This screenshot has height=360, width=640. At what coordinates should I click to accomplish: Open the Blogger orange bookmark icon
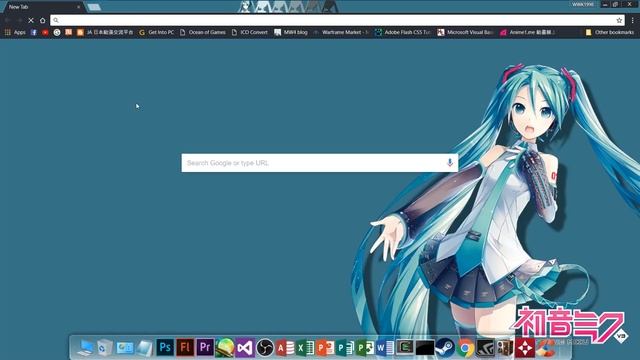pyautogui.click(x=80, y=32)
